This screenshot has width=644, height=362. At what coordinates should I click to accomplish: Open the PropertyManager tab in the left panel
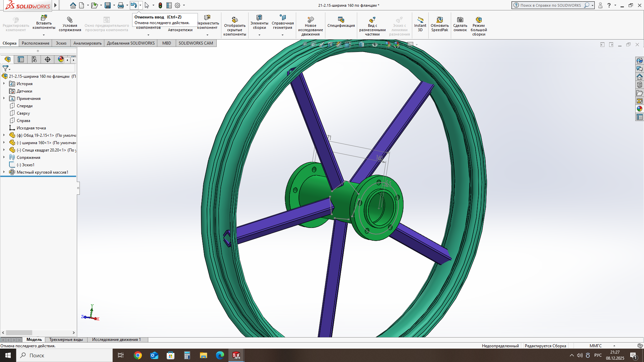tap(21, 59)
